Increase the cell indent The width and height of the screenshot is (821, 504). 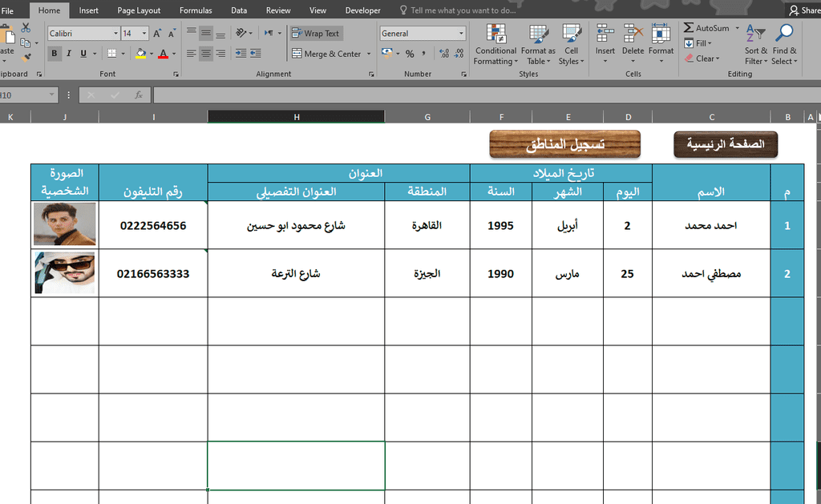pos(256,53)
